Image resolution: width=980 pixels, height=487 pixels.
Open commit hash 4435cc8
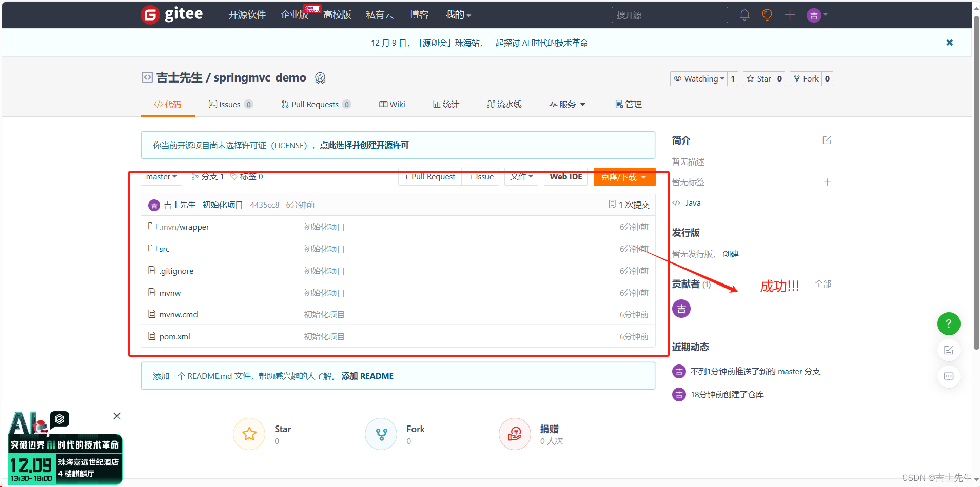(x=264, y=205)
